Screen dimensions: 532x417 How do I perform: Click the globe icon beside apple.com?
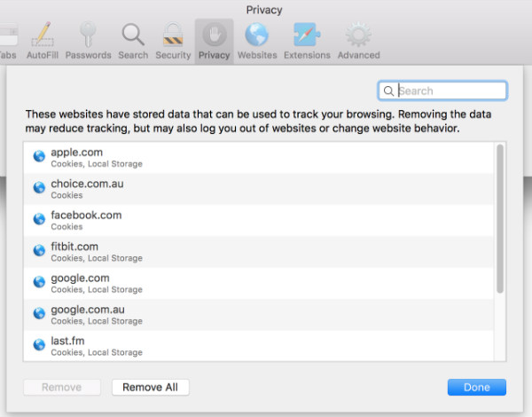coord(38,157)
